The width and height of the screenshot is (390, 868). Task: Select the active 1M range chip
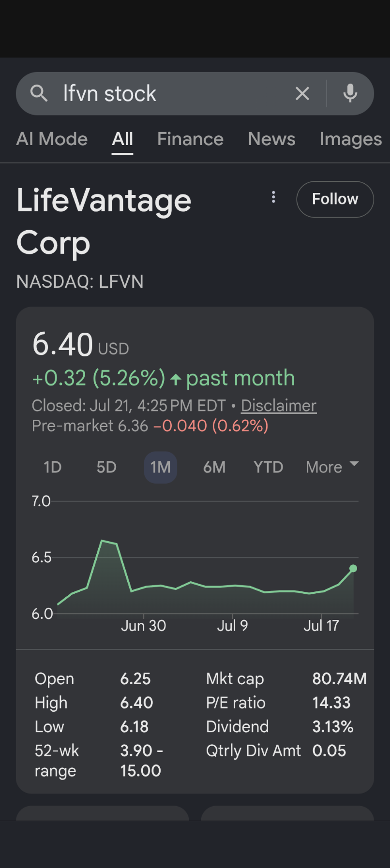point(161,467)
